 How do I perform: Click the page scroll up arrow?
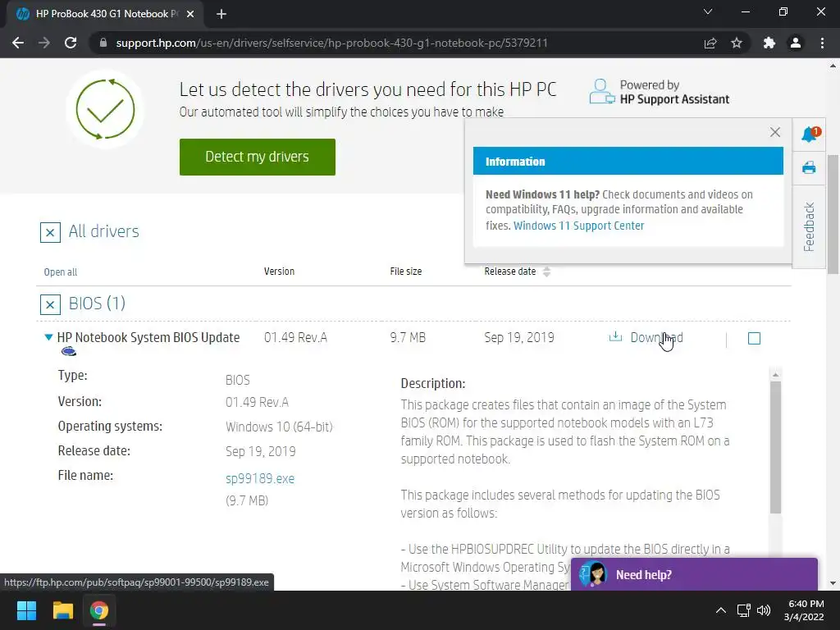click(x=833, y=66)
